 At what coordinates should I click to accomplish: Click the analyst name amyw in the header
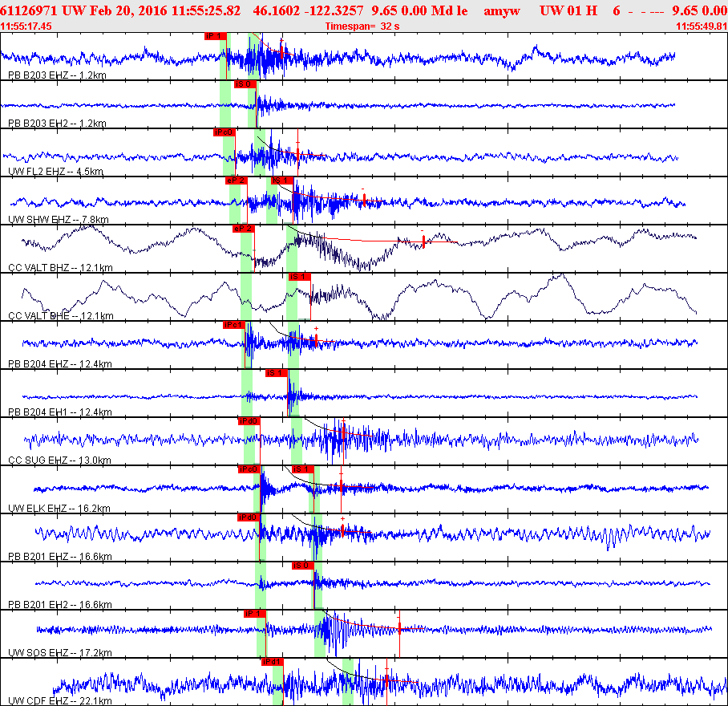pos(502,10)
